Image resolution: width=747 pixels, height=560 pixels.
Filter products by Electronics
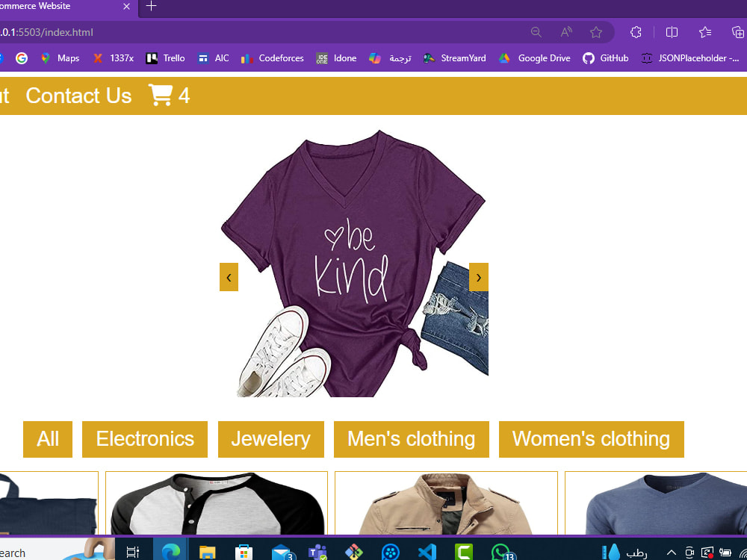click(x=144, y=439)
